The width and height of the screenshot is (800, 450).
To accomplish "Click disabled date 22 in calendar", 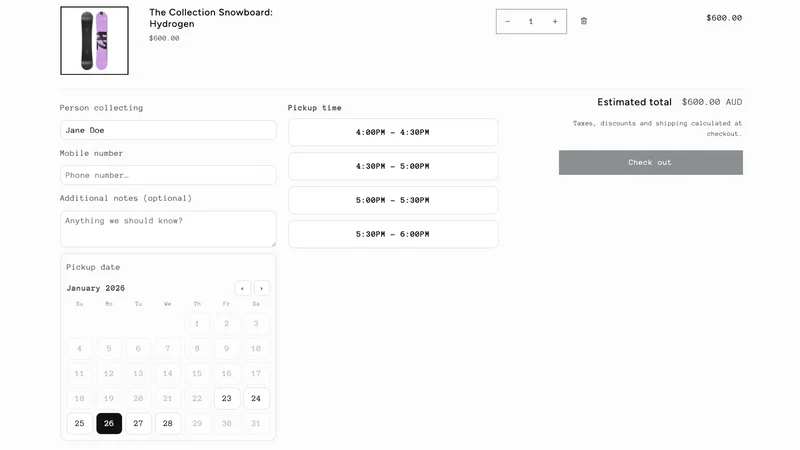I will click(x=197, y=398).
